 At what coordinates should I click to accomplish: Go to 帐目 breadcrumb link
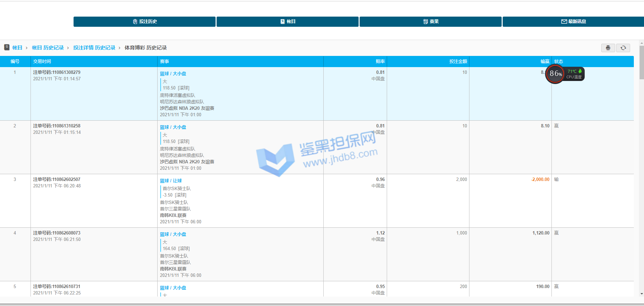tap(17, 48)
